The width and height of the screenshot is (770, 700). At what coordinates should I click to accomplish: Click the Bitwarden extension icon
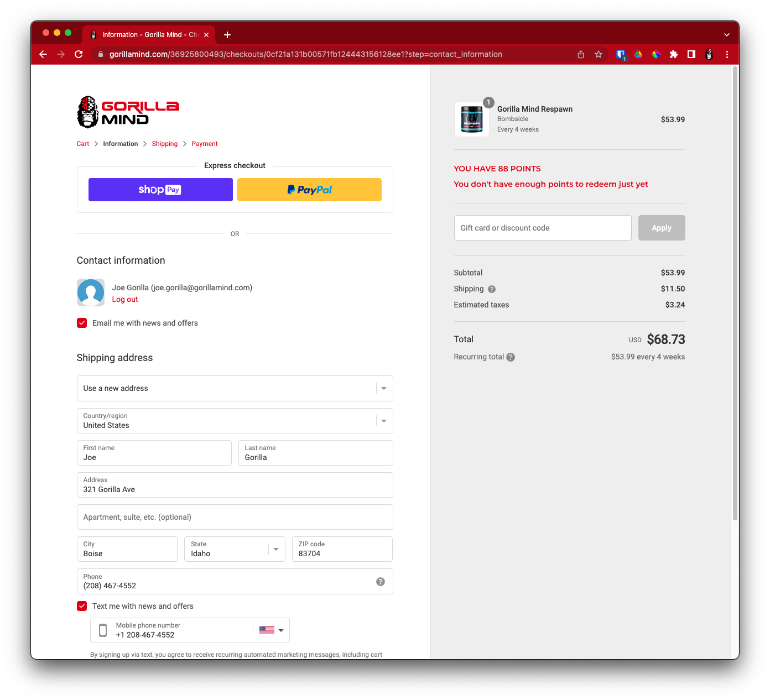tap(621, 54)
